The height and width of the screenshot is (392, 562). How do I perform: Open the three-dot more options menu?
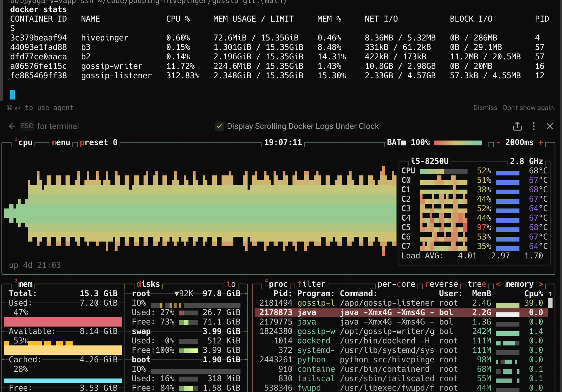coord(534,126)
